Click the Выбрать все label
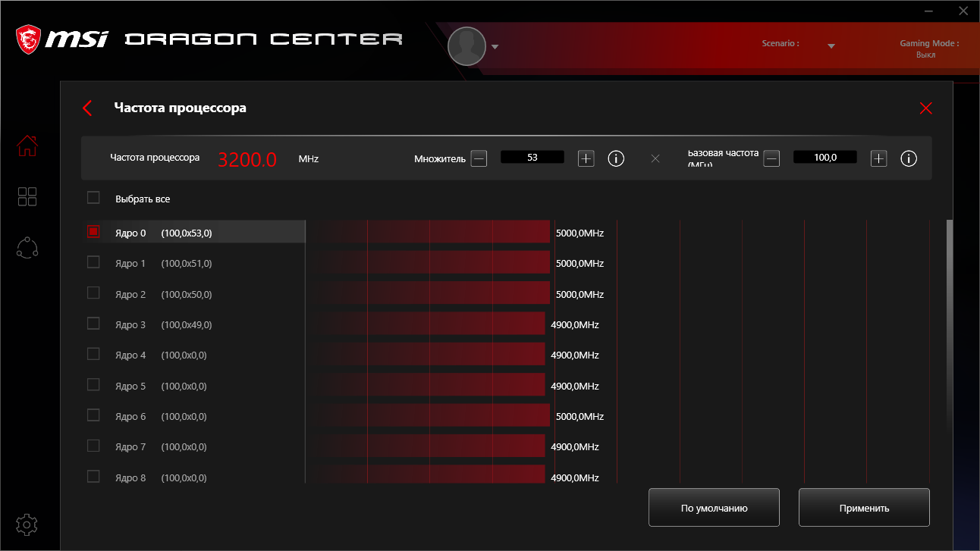 tap(143, 199)
